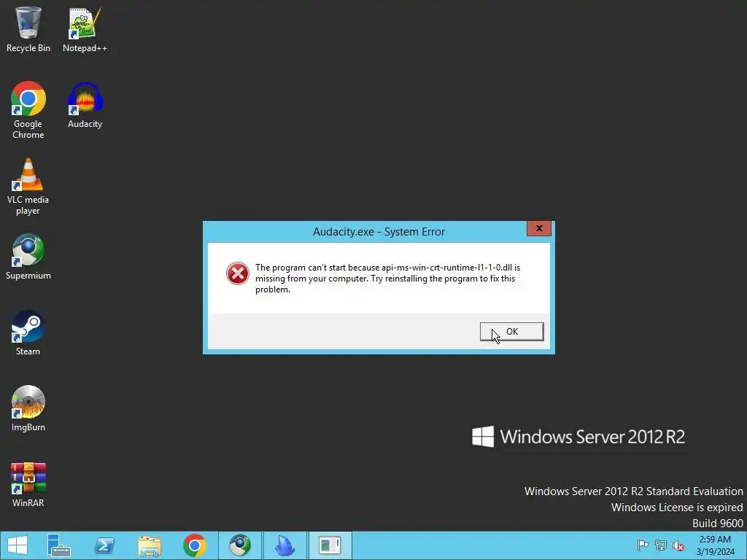Switch to the rightmost taskbar window icon
This screenshot has width=747, height=560.
(330, 545)
